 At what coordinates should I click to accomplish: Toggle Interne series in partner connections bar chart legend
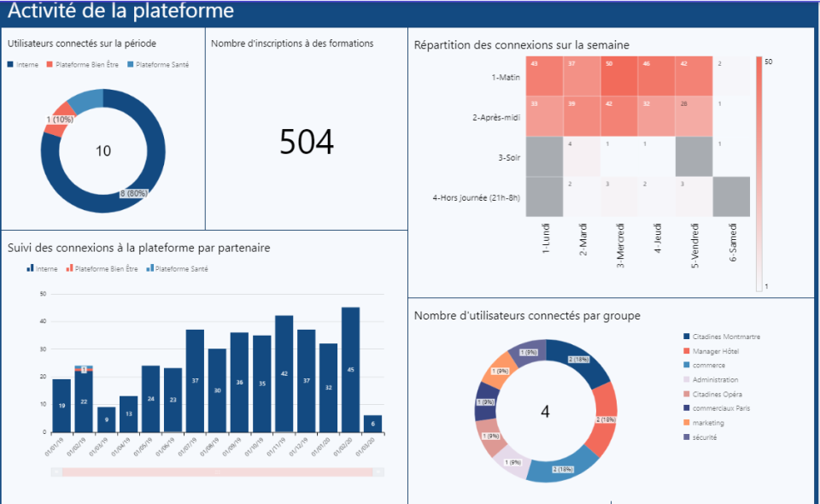[x=42, y=269]
